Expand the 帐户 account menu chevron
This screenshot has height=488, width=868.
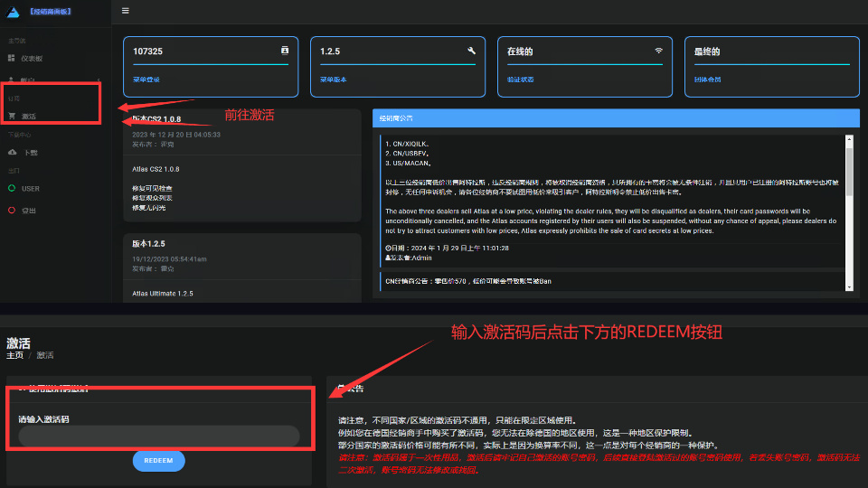click(99, 80)
